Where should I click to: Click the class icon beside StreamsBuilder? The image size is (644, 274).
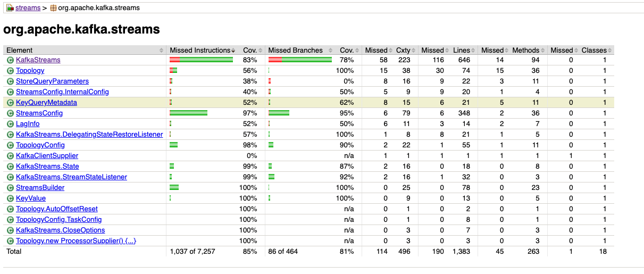tap(10, 188)
